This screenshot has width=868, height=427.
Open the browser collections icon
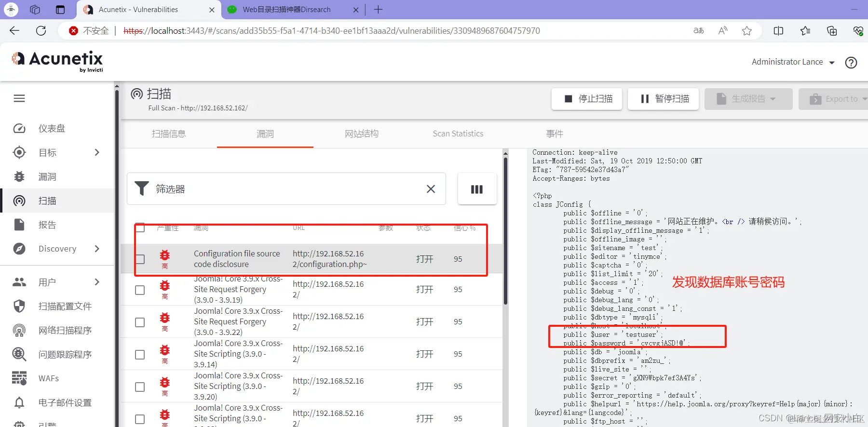click(832, 31)
